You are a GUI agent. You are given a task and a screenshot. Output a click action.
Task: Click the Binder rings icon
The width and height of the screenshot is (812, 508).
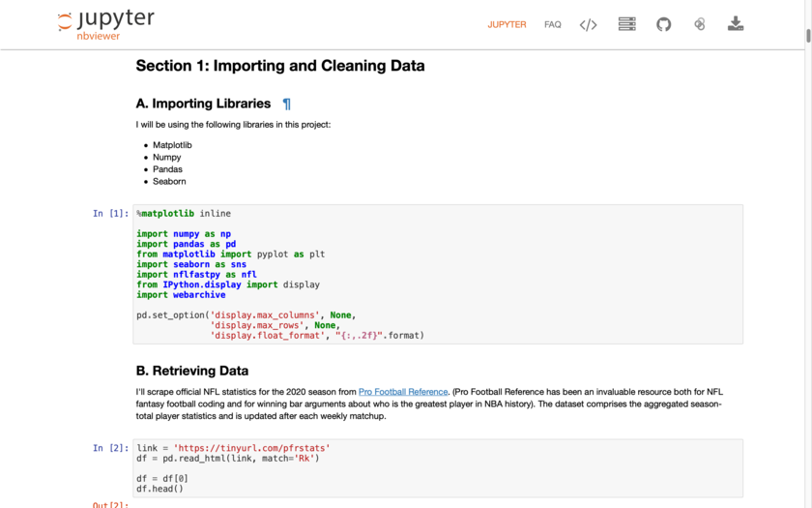click(x=700, y=24)
